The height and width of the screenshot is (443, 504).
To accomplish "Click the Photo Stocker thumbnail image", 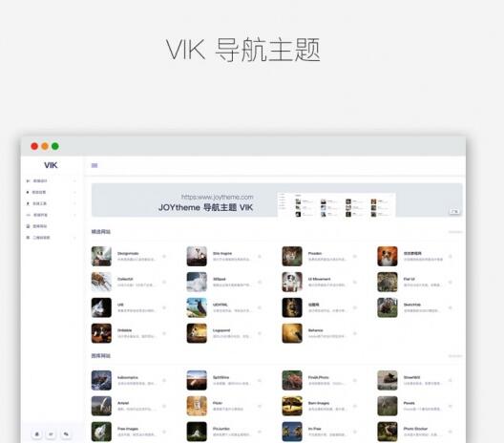I will pyautogui.click(x=388, y=432).
